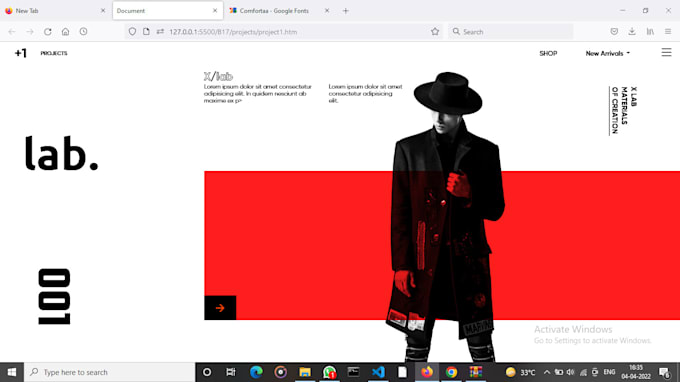Reload the current page
This screenshot has height=382, width=680.
[x=48, y=32]
